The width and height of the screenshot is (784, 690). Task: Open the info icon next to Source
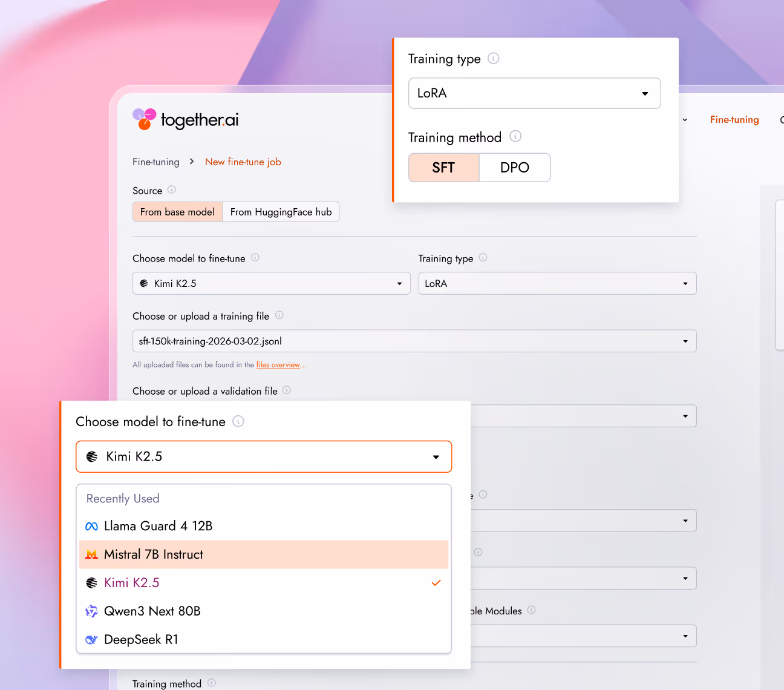[172, 189]
